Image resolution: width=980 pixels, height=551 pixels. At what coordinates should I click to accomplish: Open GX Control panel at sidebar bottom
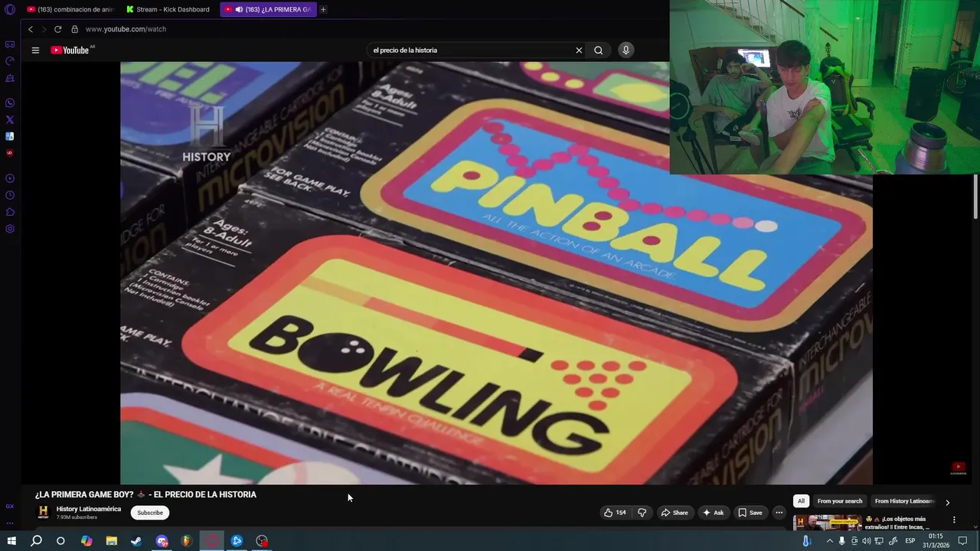pyautogui.click(x=10, y=506)
